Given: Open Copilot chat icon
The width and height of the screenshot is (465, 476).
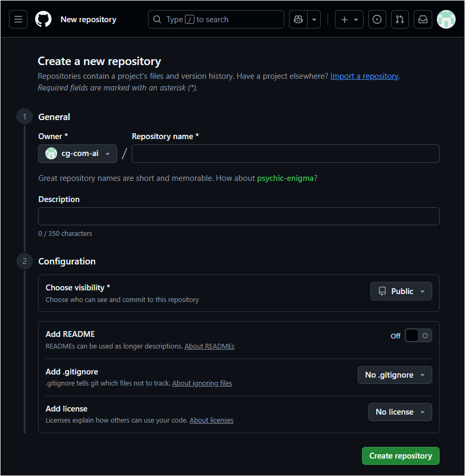Looking at the screenshot, I should pos(299,20).
